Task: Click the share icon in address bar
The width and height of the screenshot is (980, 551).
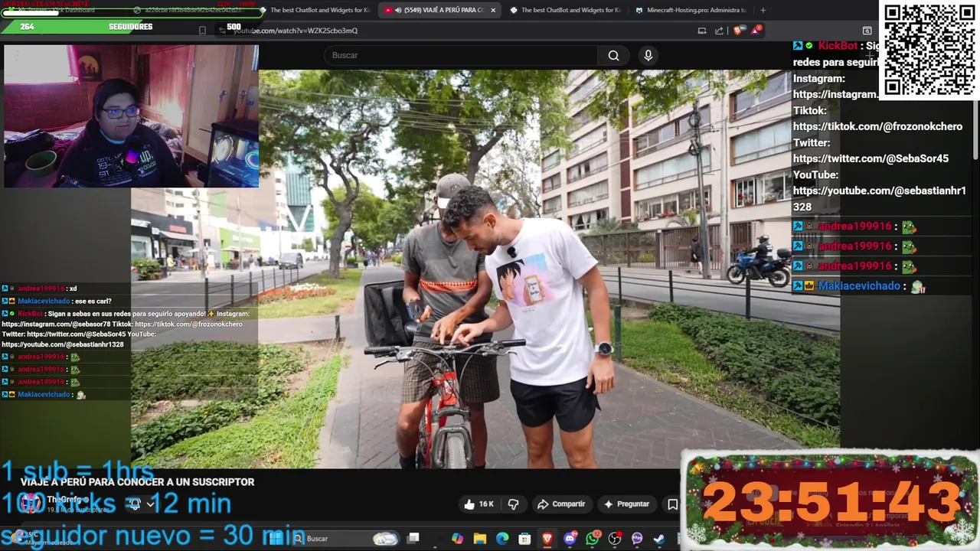Action: pos(719,31)
